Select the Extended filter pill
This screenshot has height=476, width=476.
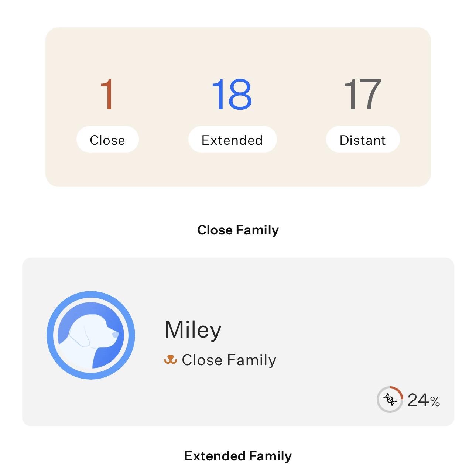point(232,140)
